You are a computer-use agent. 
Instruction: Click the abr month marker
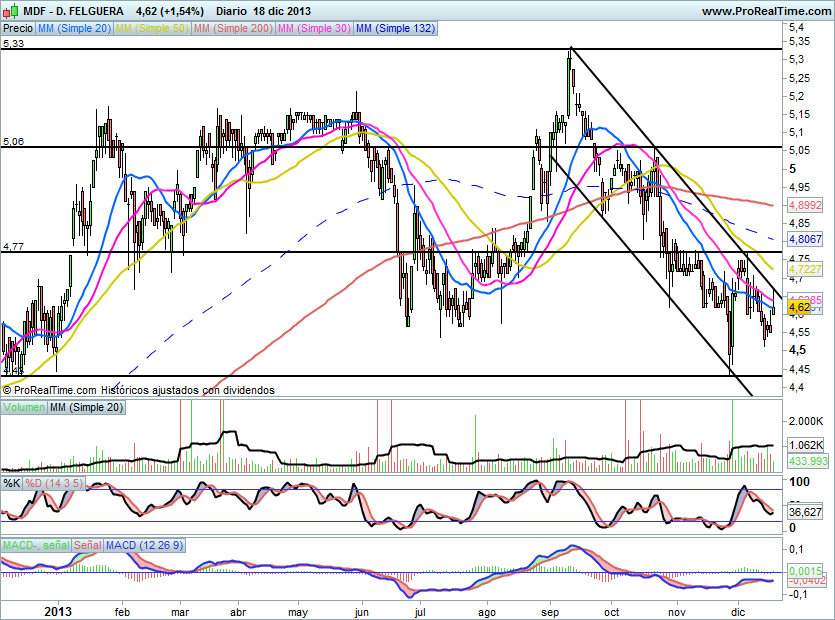238,613
